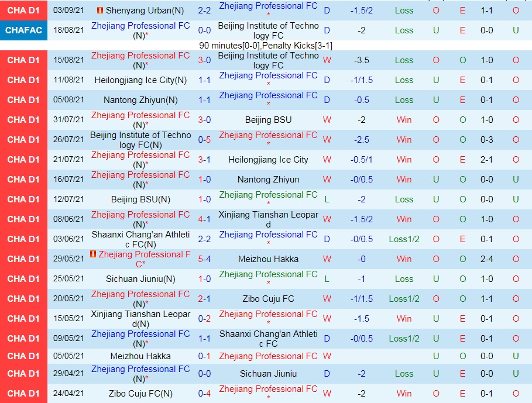
Task: Click the handicap value -2.5
Action: pos(361,140)
